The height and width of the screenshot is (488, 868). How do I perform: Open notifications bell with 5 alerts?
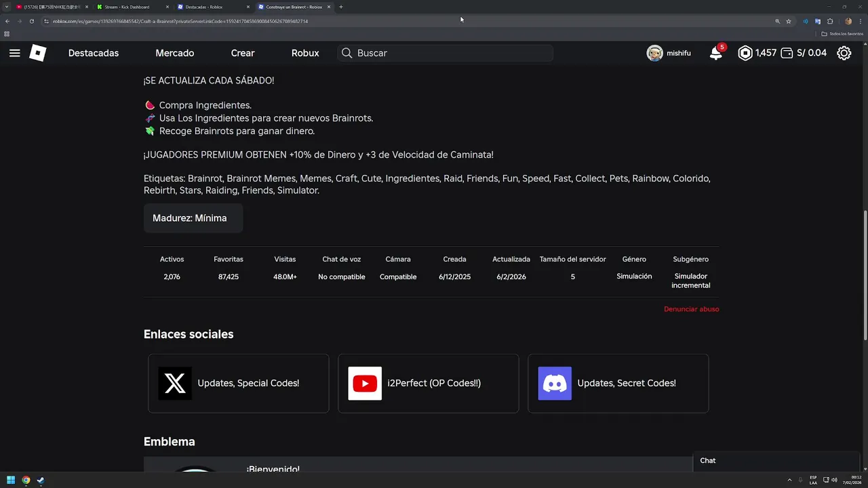click(x=716, y=53)
